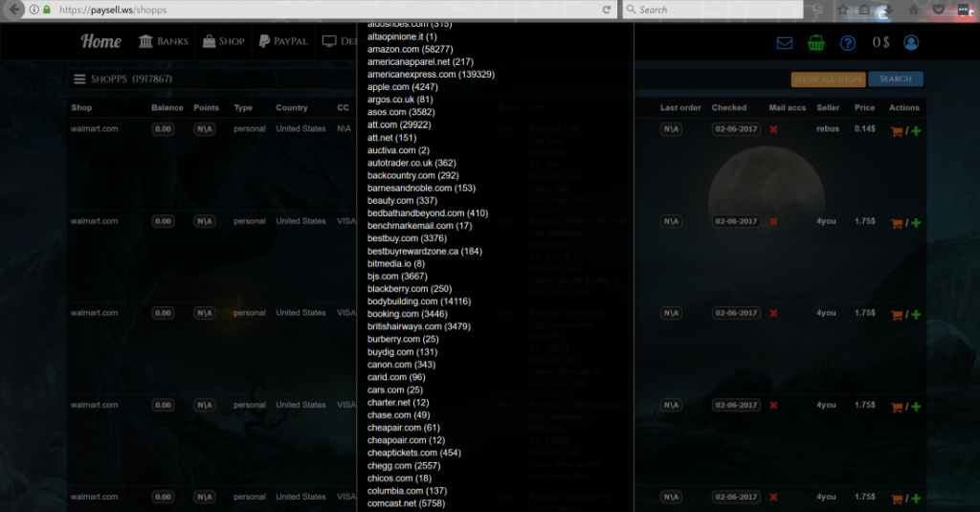Click the search magnifier icon in browser search box

tap(632, 10)
